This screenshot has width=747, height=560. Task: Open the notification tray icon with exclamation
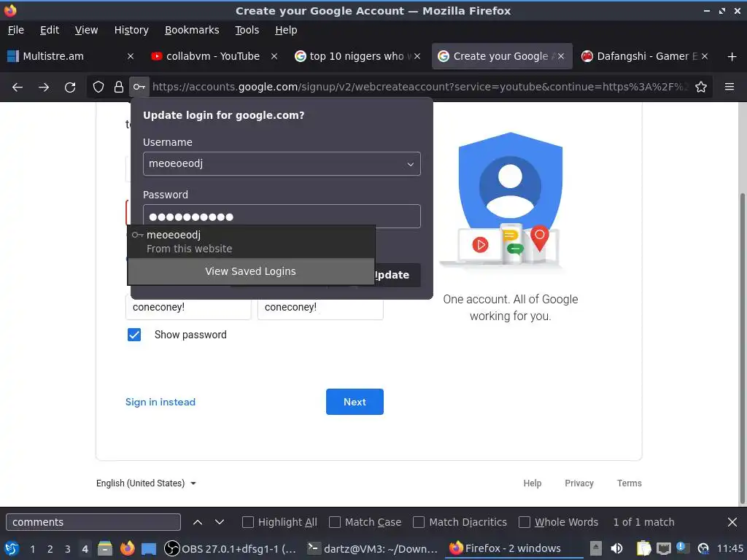tap(683, 548)
